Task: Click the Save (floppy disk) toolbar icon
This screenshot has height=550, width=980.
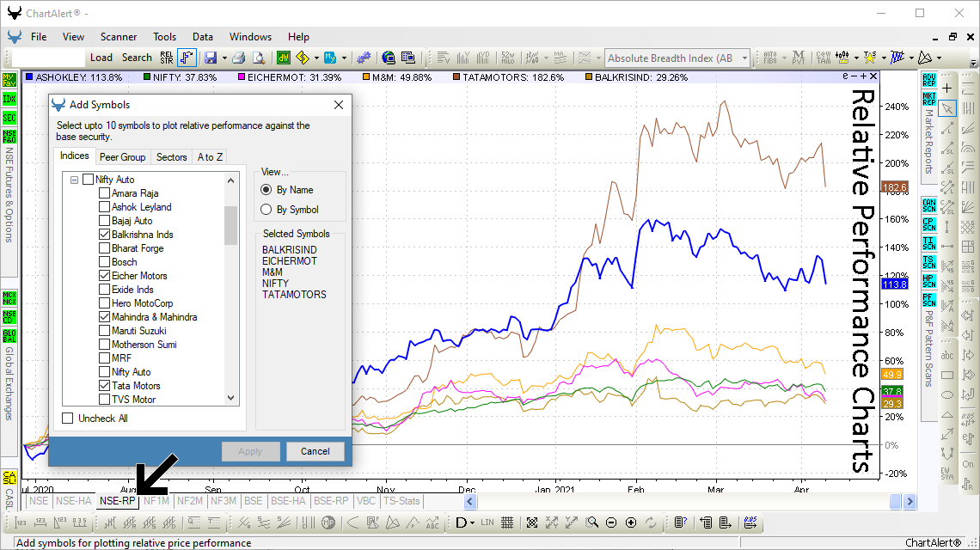Action: (211, 58)
